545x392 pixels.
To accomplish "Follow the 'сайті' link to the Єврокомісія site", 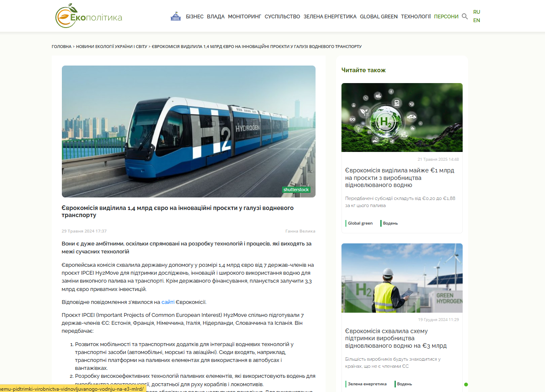I will pyautogui.click(x=168, y=302).
